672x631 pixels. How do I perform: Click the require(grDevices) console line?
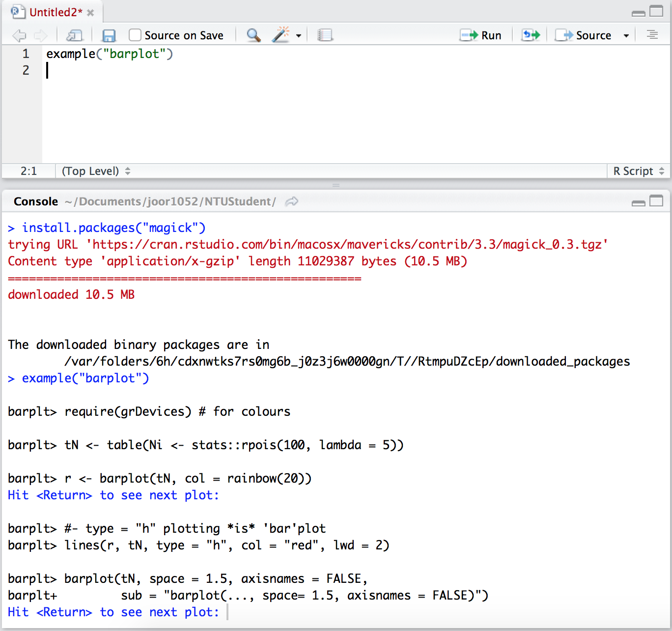pos(149,412)
